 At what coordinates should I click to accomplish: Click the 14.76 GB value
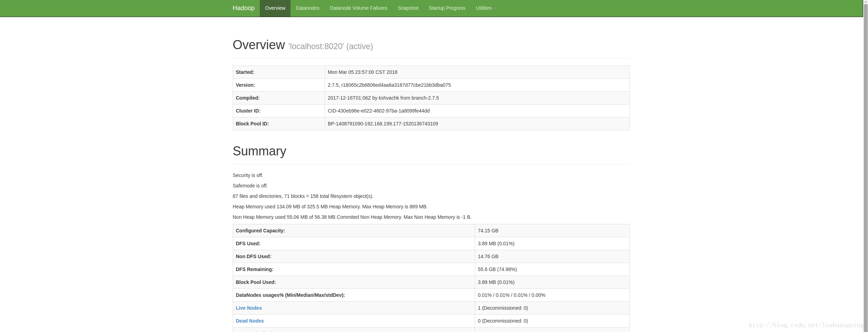488,256
